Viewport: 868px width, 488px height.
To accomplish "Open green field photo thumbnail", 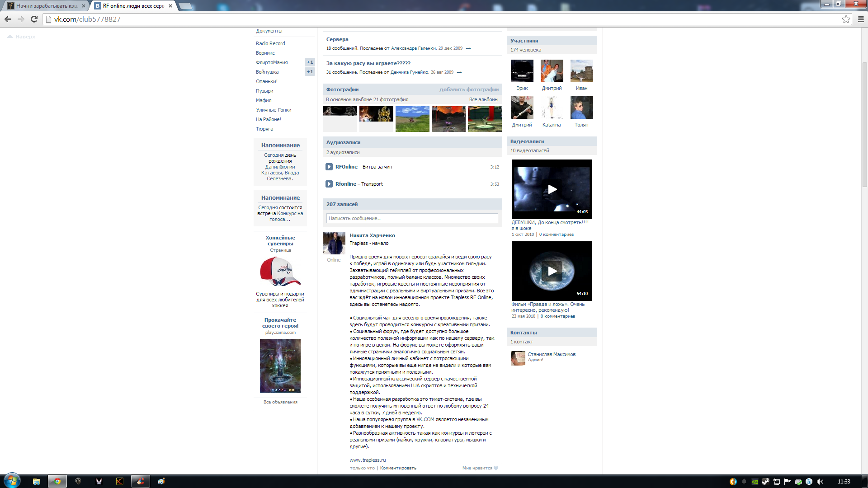I will 412,119.
